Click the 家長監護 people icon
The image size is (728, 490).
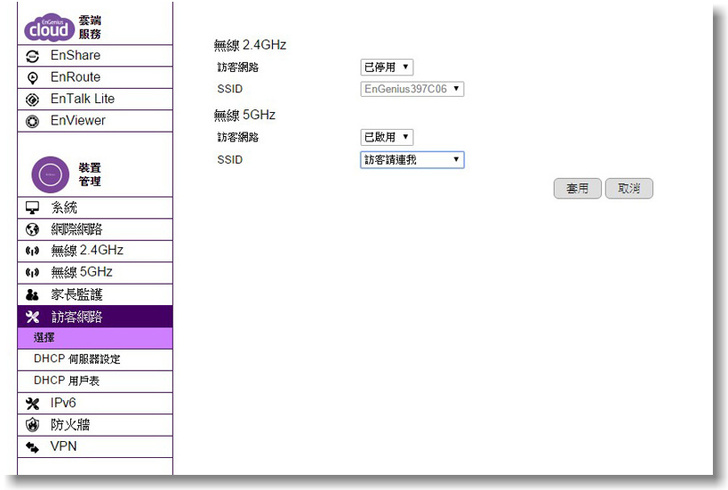(x=32, y=295)
